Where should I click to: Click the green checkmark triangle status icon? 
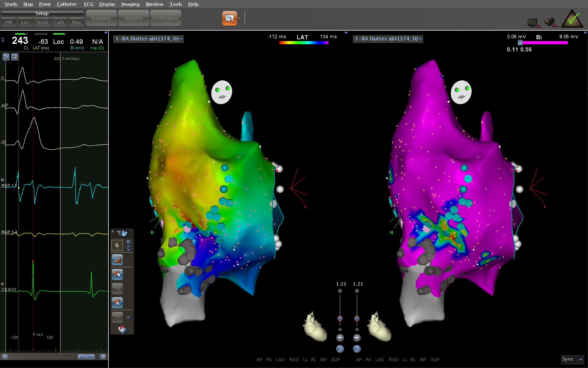click(x=572, y=19)
